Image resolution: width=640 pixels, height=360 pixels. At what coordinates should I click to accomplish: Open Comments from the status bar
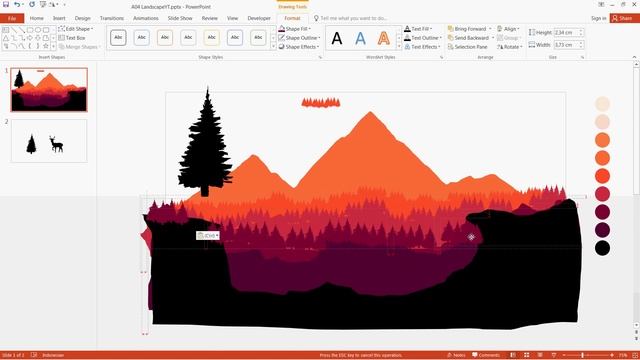tap(486, 355)
